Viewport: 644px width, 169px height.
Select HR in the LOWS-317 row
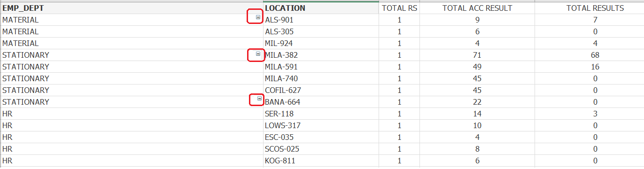pos(132,125)
